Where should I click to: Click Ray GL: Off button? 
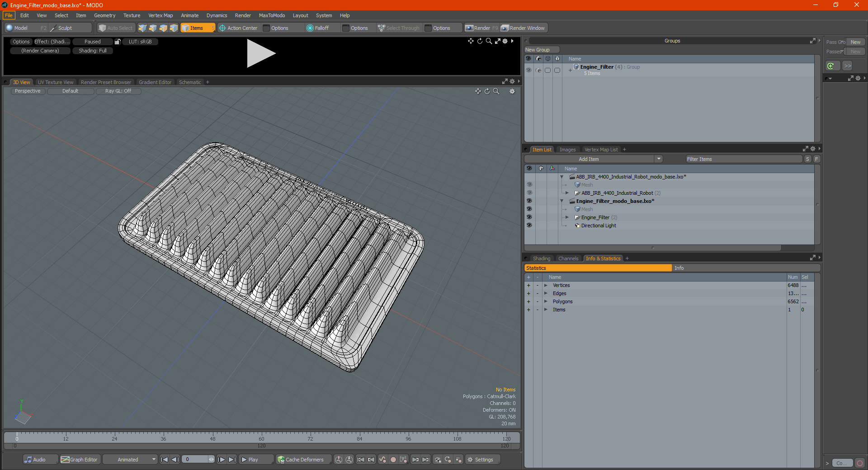[118, 91]
